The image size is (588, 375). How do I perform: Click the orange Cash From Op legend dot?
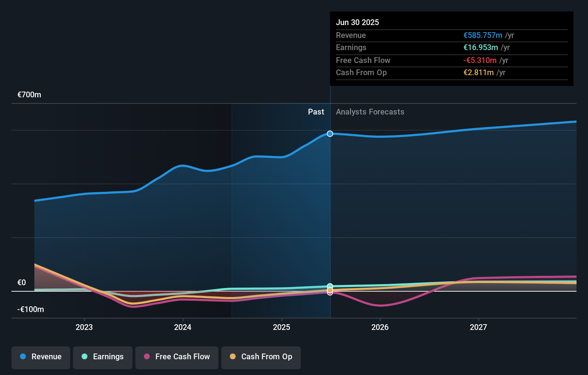click(x=233, y=356)
